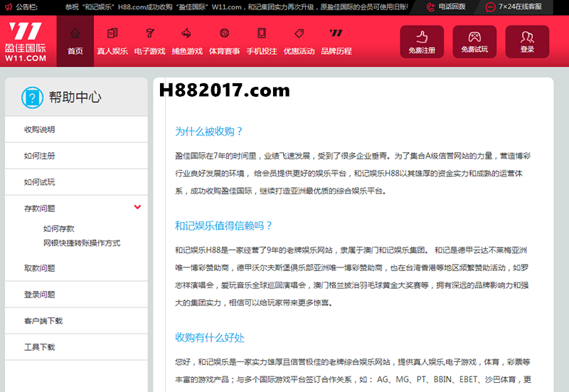The width and height of the screenshot is (569, 392).
Task: Click the W11.COM 盈佳国际 logo
Action: click(26, 42)
